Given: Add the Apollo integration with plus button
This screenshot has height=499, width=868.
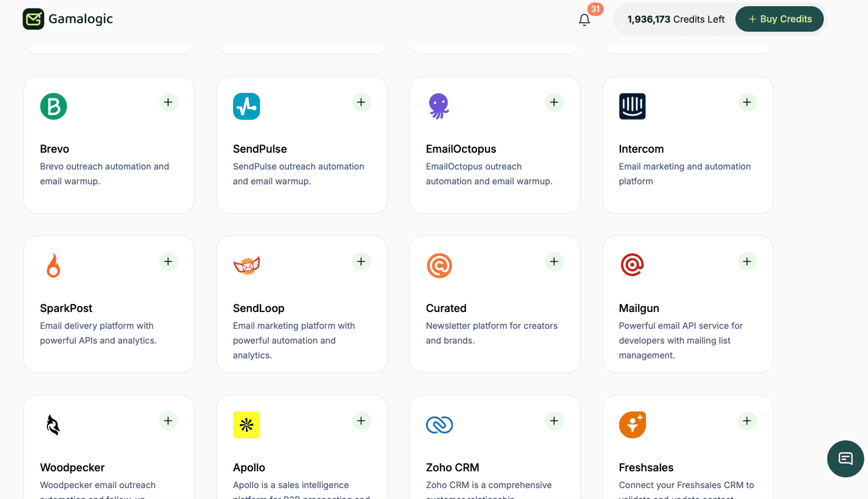Looking at the screenshot, I should click(361, 421).
